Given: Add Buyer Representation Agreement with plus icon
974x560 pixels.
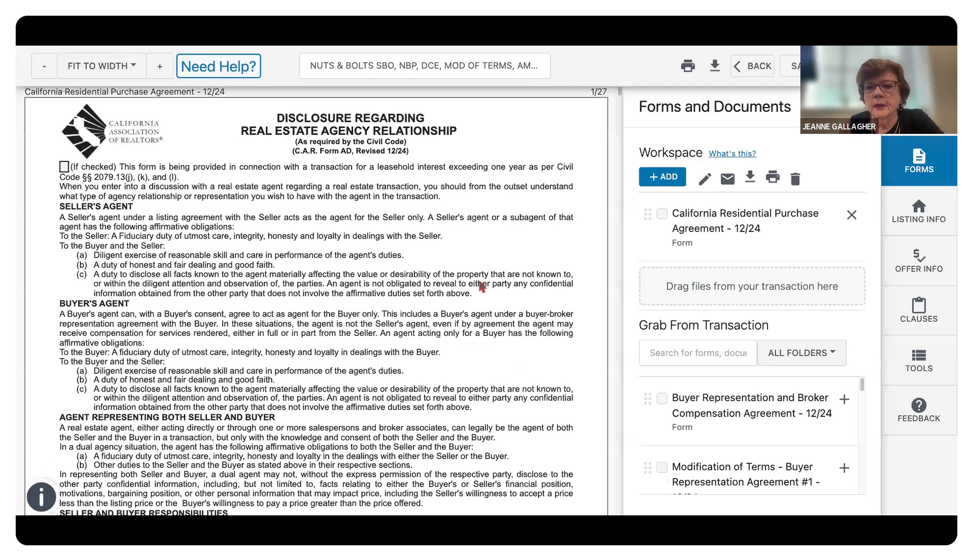Looking at the screenshot, I should click(x=844, y=400).
